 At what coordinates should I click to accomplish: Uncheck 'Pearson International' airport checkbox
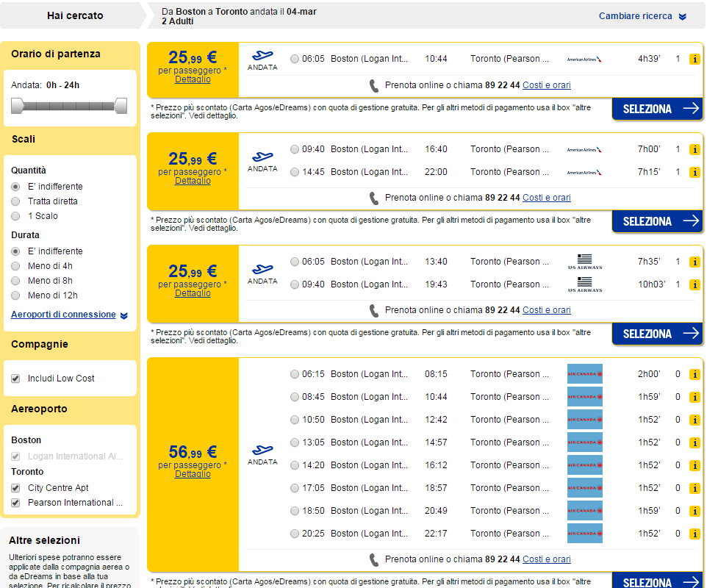pyautogui.click(x=15, y=503)
